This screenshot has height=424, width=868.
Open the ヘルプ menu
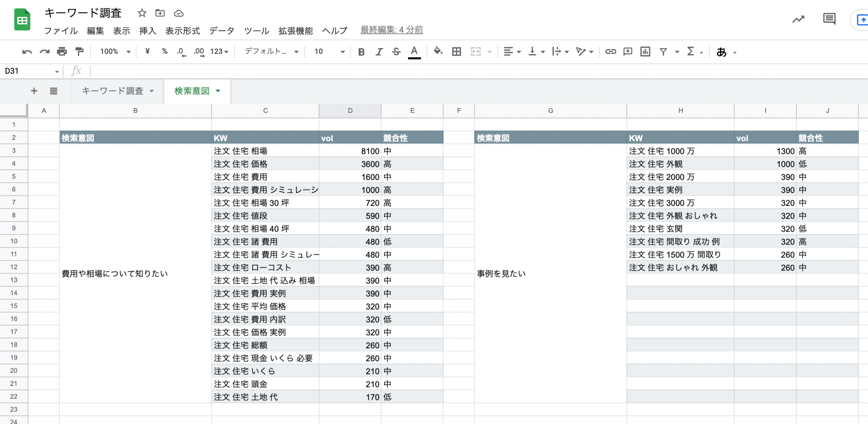[x=335, y=31]
